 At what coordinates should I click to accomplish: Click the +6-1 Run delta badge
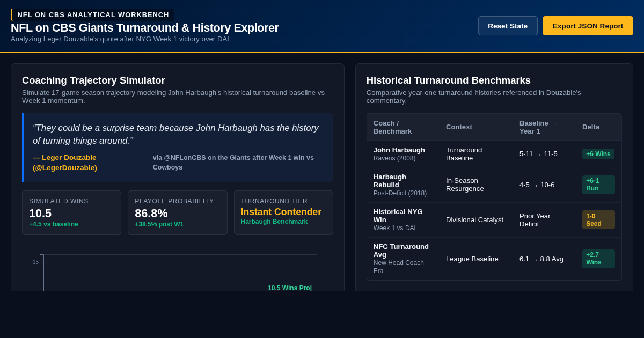pos(598,185)
